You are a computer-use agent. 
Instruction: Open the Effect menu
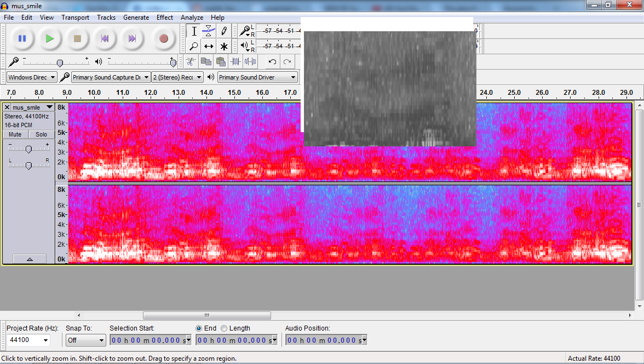point(165,18)
